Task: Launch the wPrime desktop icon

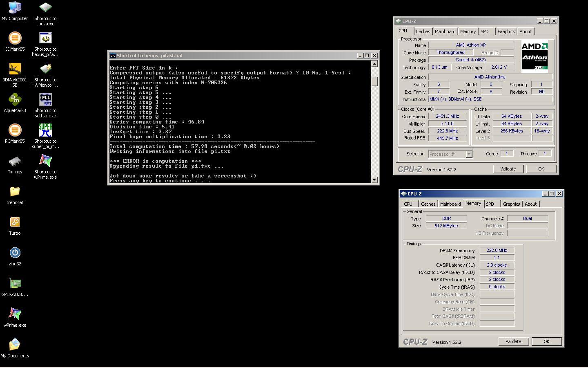Action: point(15,314)
